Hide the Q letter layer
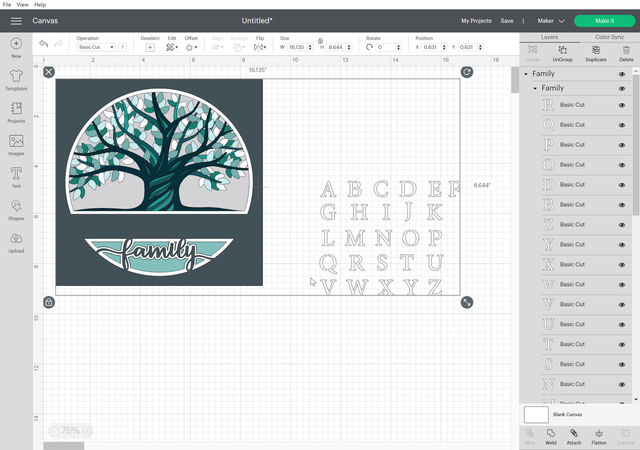 (622, 125)
